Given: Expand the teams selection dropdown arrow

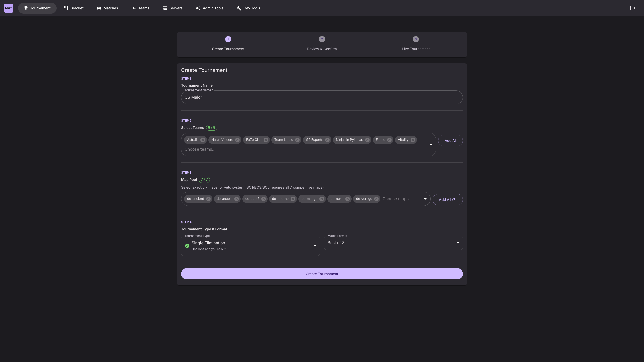Looking at the screenshot, I should (x=431, y=145).
